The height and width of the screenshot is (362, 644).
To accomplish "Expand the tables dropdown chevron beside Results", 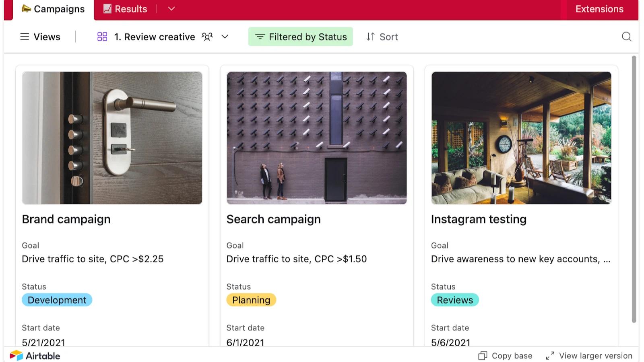I will [x=171, y=8].
